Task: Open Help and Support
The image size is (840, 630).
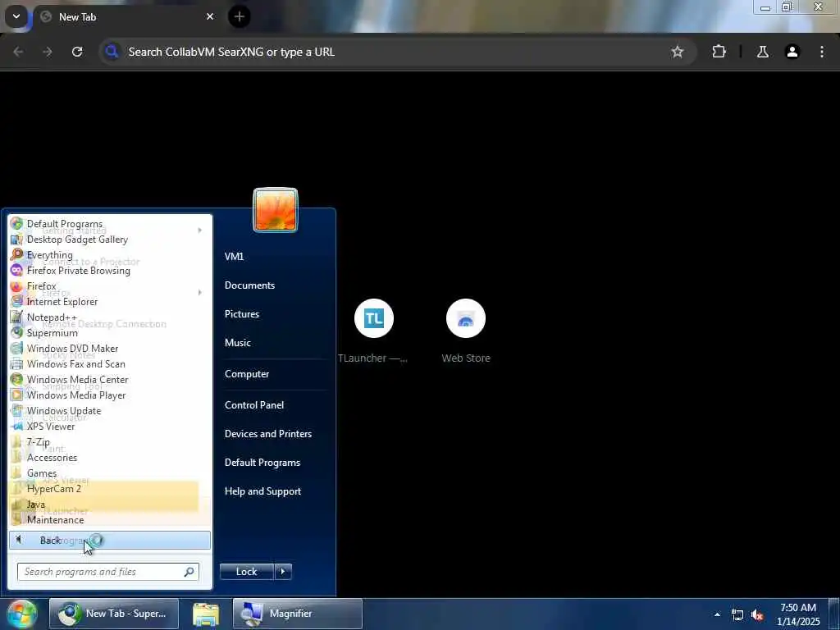Action: pos(263,491)
